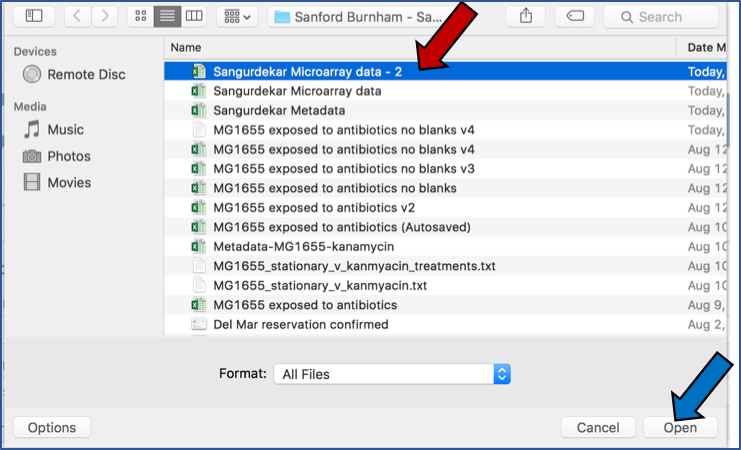Viewport: 741px width, 450px height.
Task: Switch to list view mode
Action: [167, 16]
